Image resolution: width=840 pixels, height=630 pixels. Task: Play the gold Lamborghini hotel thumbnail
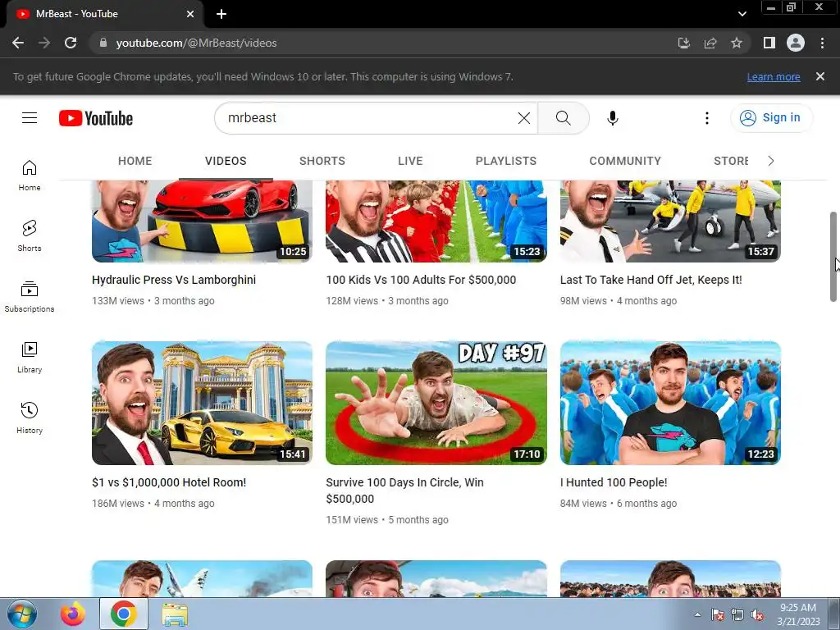pyautogui.click(x=202, y=403)
